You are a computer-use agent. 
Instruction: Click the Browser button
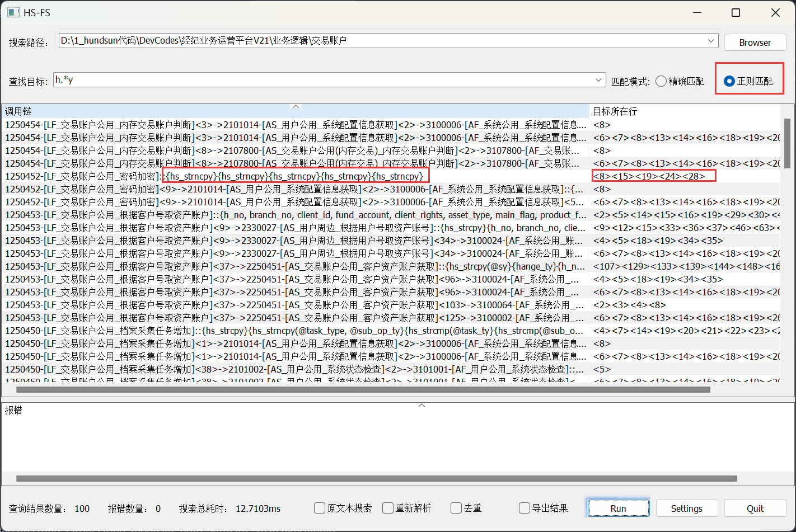pyautogui.click(x=755, y=43)
